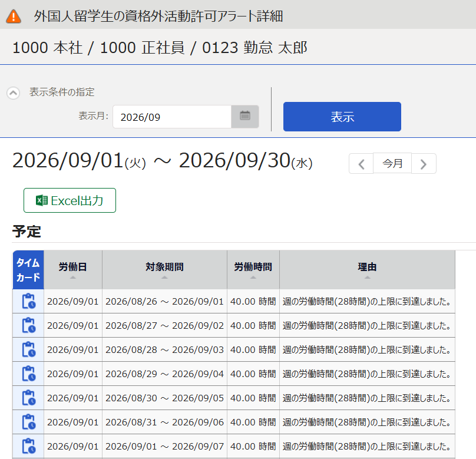Click the orange warning alert icon

coord(14,16)
